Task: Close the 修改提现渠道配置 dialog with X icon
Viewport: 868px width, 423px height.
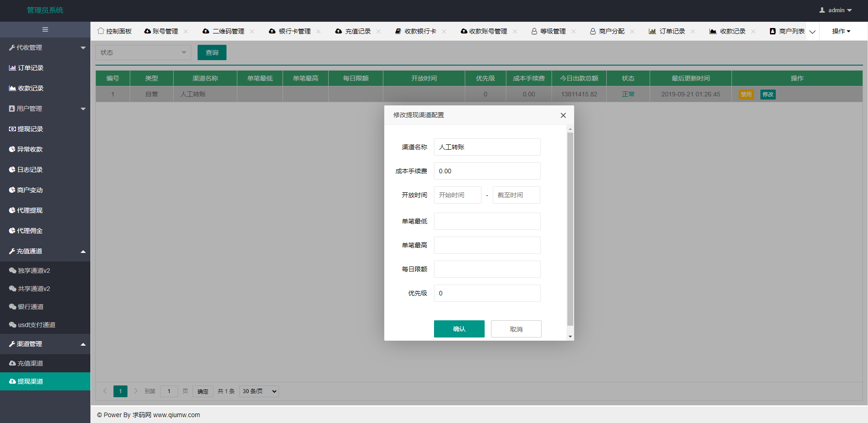Action: pyautogui.click(x=563, y=115)
